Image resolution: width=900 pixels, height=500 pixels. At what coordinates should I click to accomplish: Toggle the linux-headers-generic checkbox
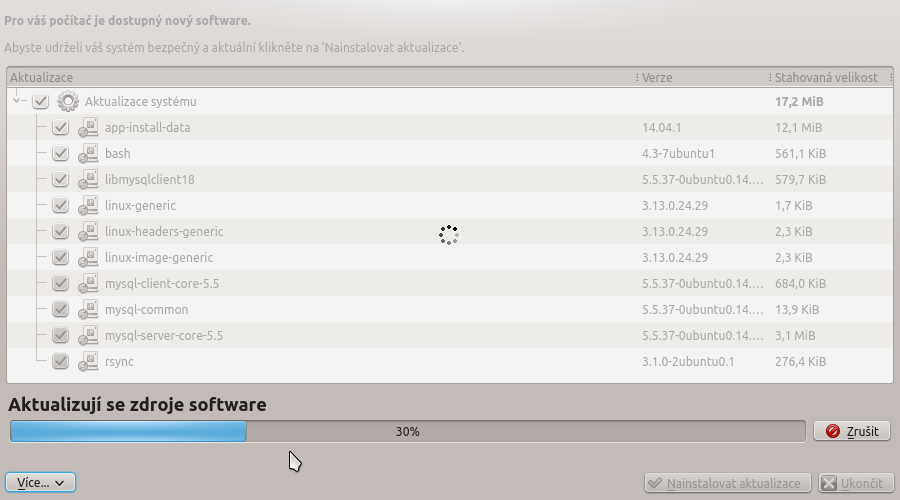click(x=60, y=231)
